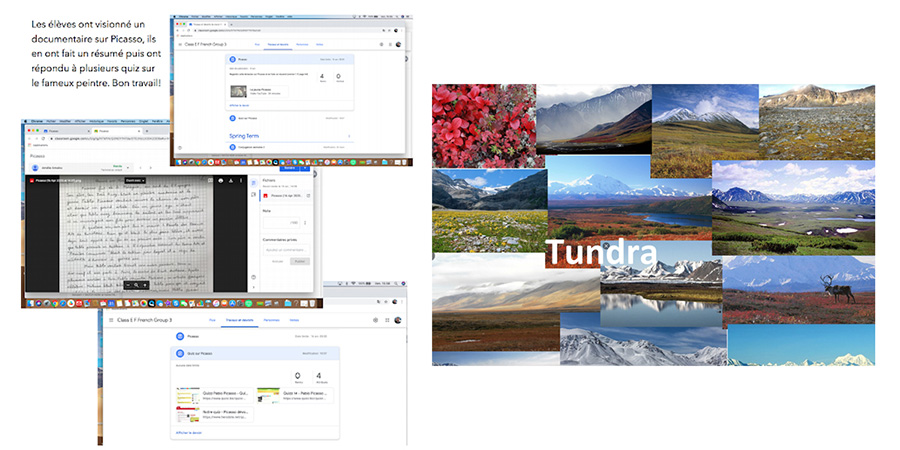Open the Picasso assignment icon in the top window
This screenshot has width=900, height=450.
pyautogui.click(x=232, y=59)
